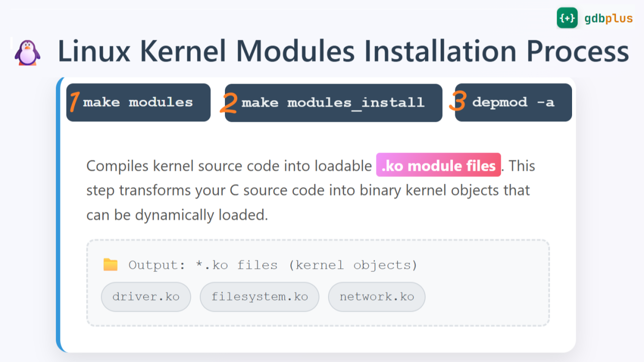Click the orange step number 3
Image resolution: width=644 pixels, height=362 pixels.
pyautogui.click(x=458, y=101)
